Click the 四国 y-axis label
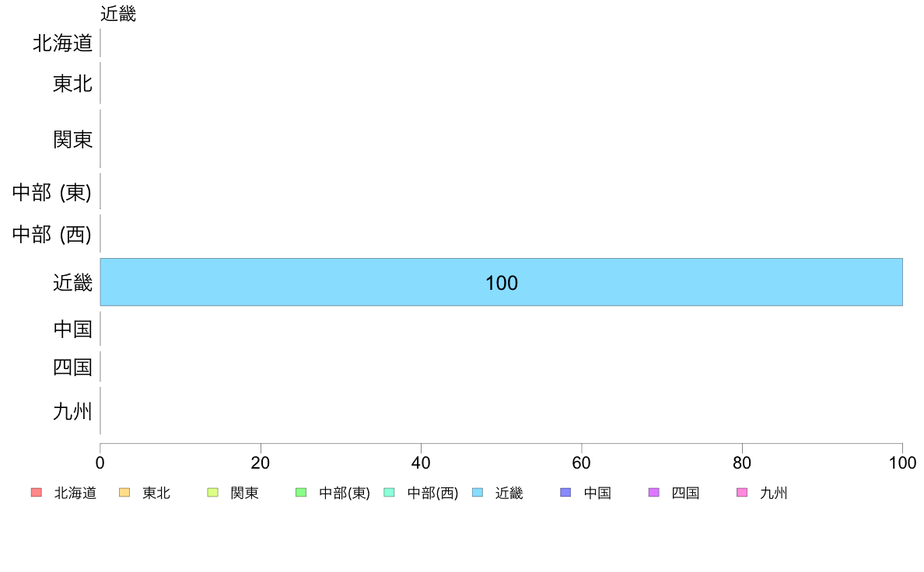 pos(72,367)
